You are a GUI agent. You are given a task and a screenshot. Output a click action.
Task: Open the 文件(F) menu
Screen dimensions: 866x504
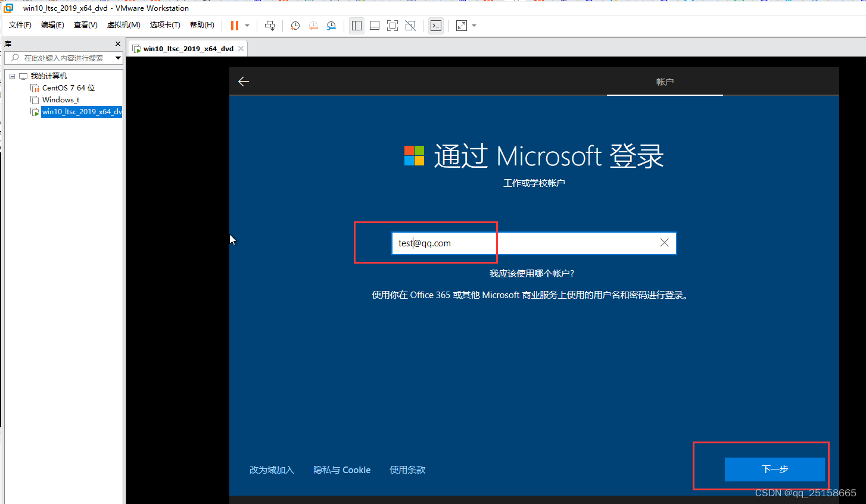coord(20,25)
